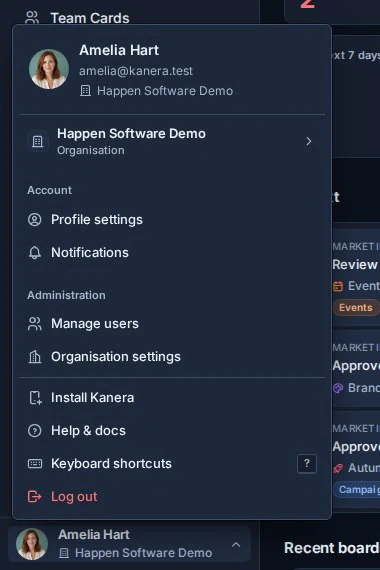Screen dimensions: 380x570
Task: Click the Amelia Hart user bar at bottom
Action: (129, 544)
